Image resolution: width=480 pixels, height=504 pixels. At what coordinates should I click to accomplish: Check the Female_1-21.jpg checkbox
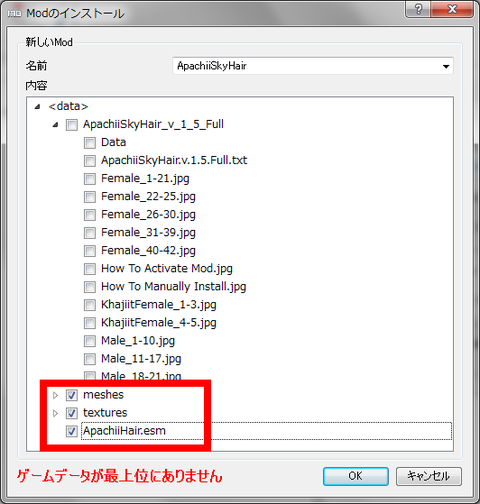pyautogui.click(x=90, y=179)
